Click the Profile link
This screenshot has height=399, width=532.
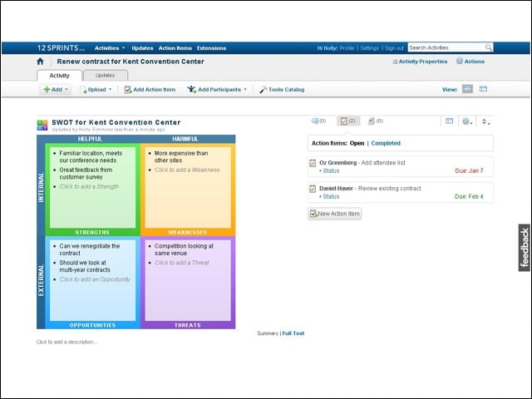pyautogui.click(x=347, y=48)
